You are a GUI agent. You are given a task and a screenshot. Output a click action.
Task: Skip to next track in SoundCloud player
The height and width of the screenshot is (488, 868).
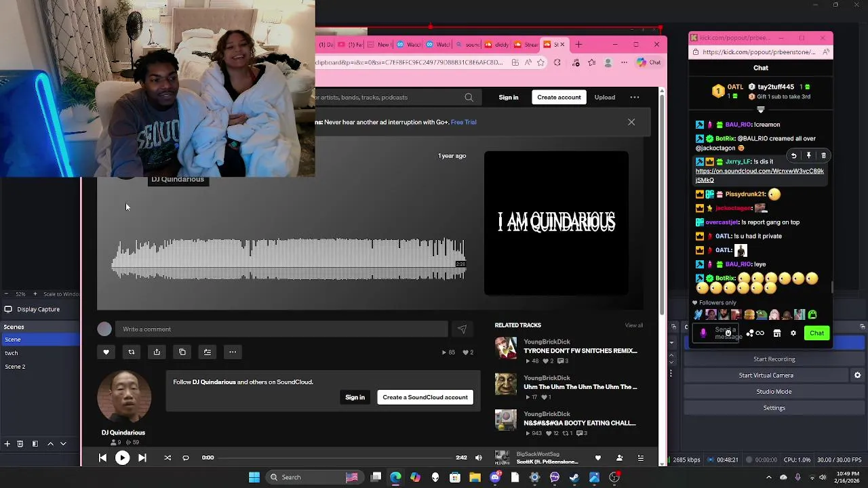pos(142,457)
